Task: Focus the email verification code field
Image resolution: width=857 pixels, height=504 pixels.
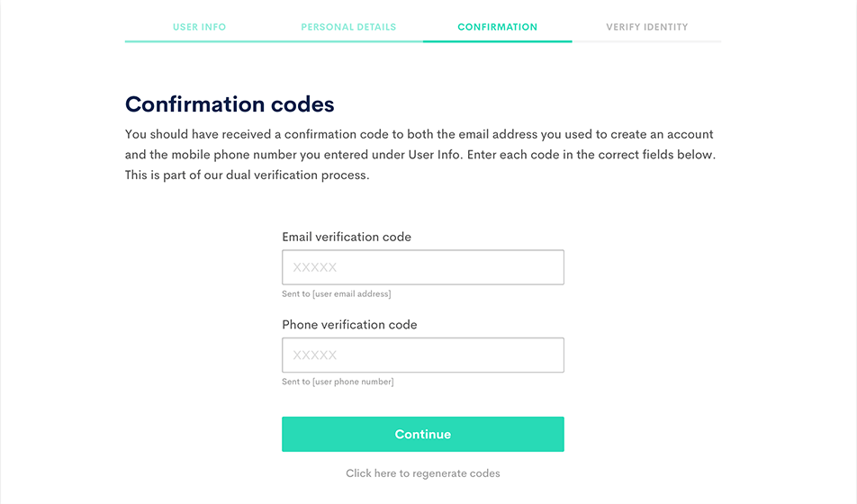Action: point(422,267)
